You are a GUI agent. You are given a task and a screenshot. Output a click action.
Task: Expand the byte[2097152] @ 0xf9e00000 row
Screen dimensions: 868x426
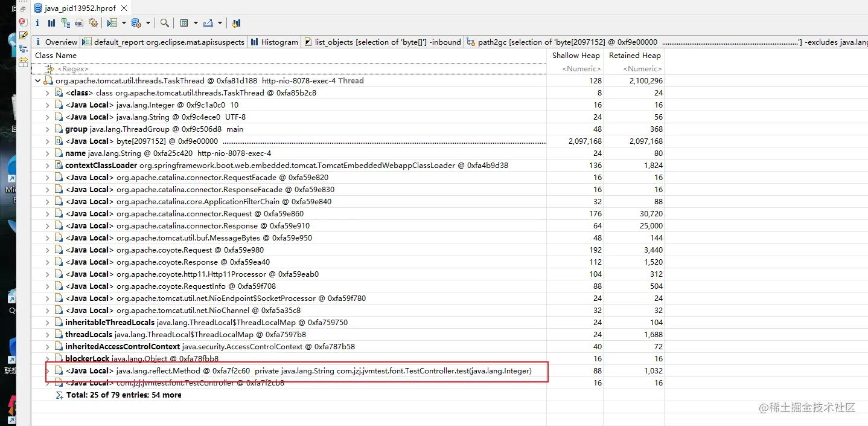tap(48, 141)
